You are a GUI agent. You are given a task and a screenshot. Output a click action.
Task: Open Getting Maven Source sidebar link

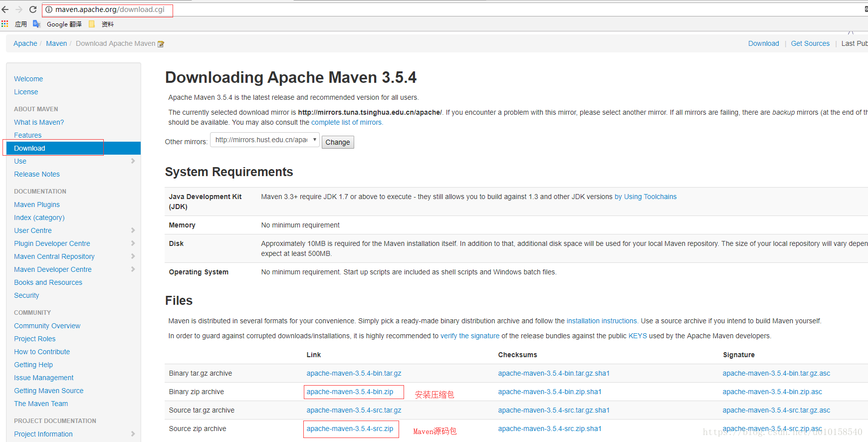(x=49, y=391)
